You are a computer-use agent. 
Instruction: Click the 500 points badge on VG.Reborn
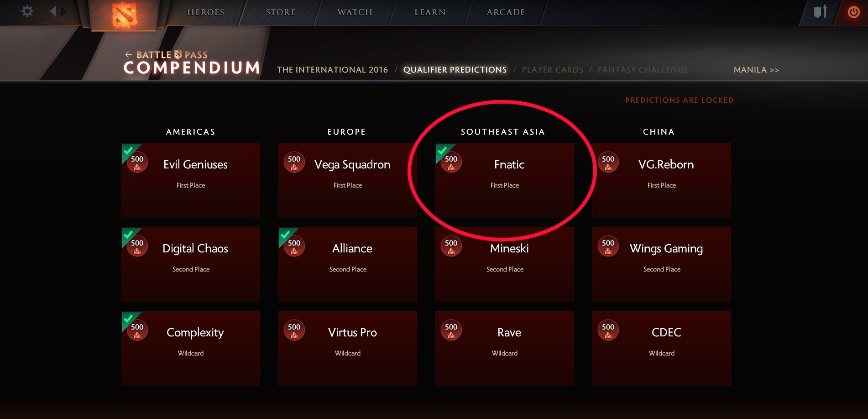pyautogui.click(x=608, y=162)
